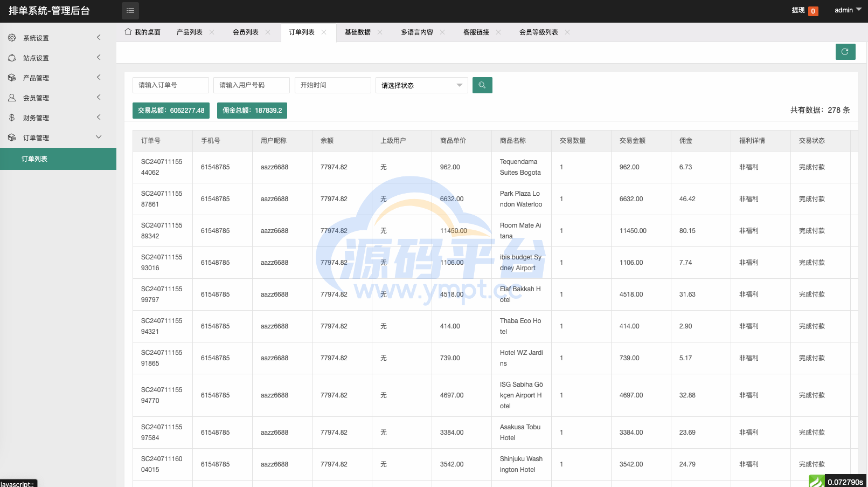Expand 系统设置 menu chevron
Screen dimensions: 868x487
click(x=99, y=37)
